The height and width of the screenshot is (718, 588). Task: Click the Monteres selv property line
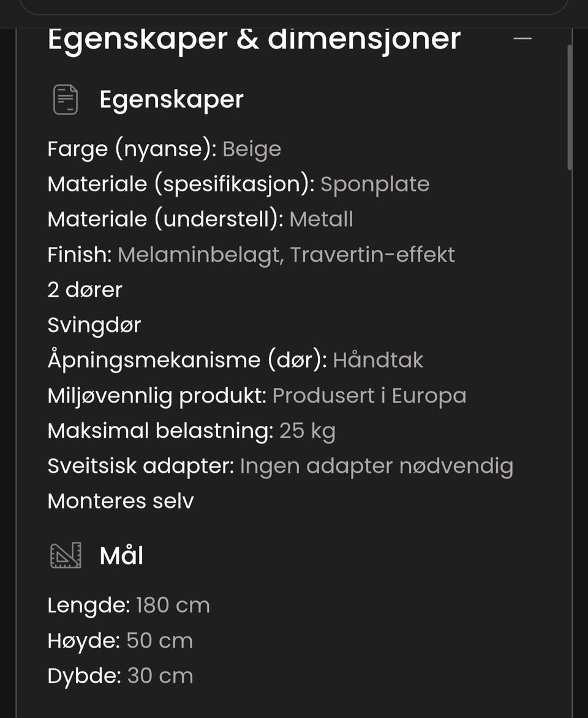click(x=121, y=501)
